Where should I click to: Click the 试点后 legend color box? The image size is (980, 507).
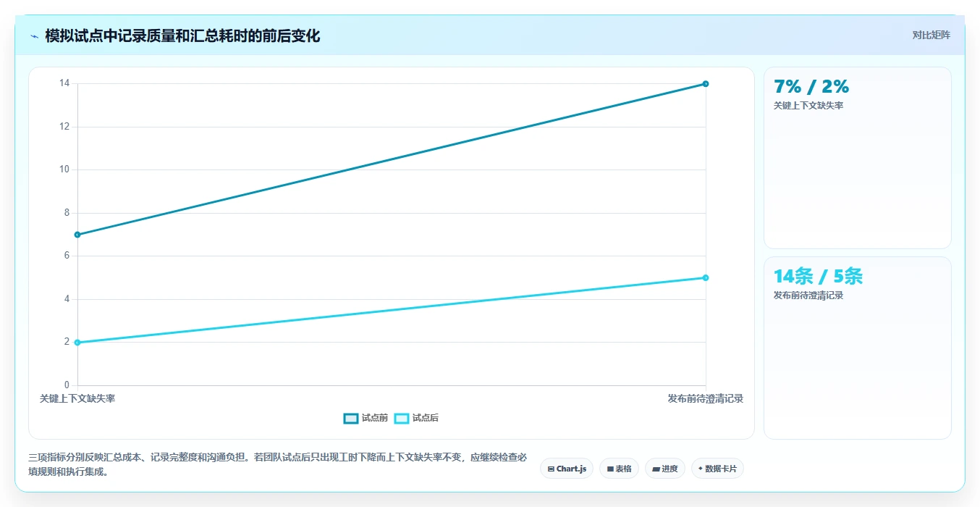pos(402,418)
